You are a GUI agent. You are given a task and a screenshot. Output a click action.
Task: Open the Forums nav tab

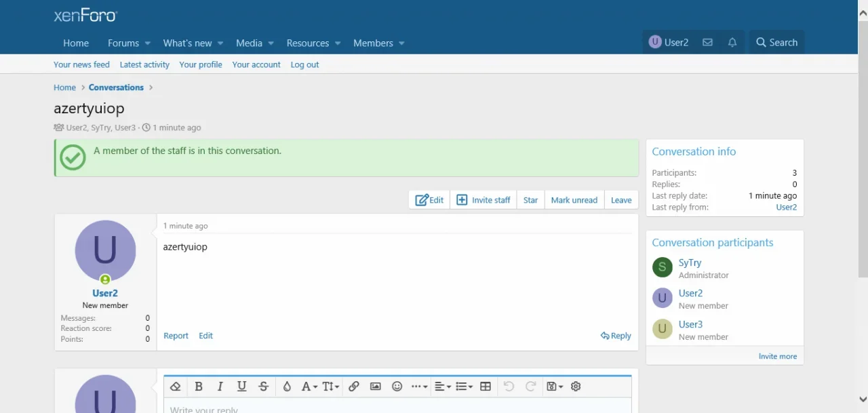[x=123, y=43]
